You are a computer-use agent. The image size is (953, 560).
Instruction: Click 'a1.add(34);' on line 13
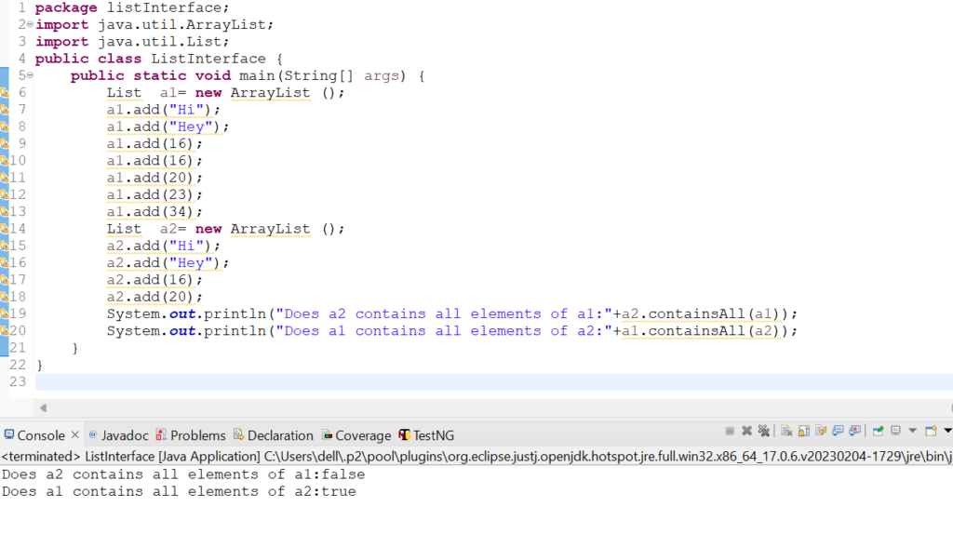(x=154, y=212)
